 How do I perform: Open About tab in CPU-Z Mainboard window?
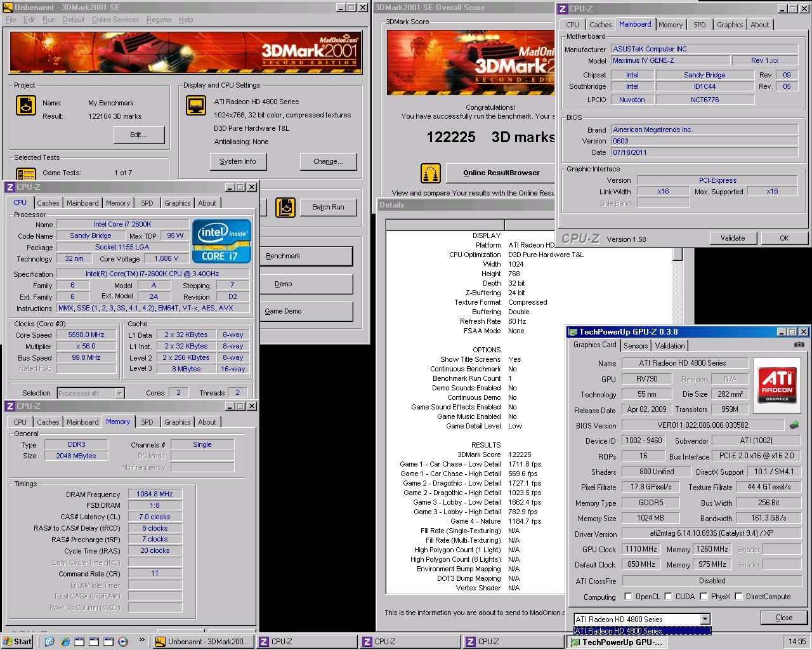tap(759, 25)
